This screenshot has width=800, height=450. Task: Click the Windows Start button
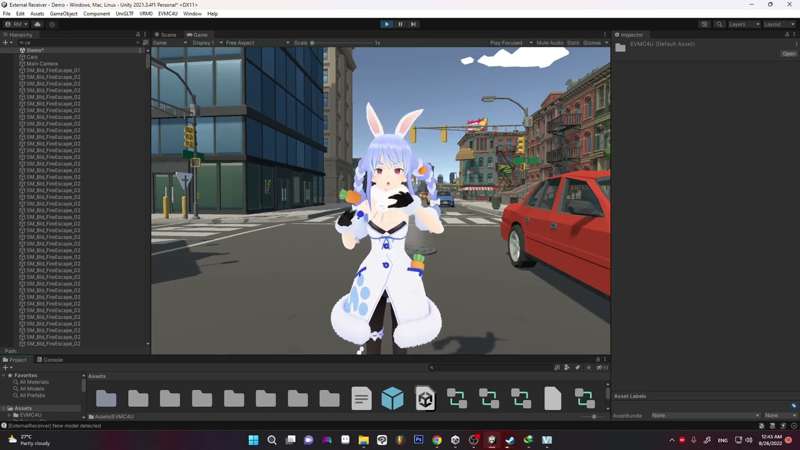click(253, 440)
